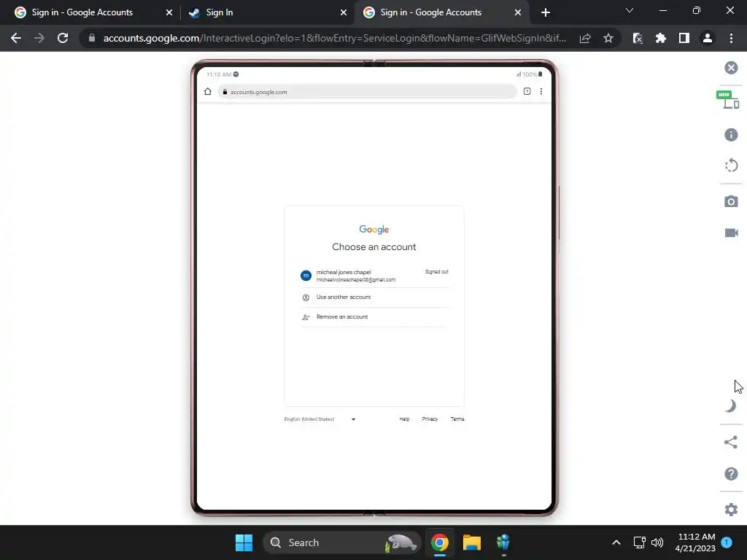Open emulator settings gear icon

pos(731,510)
